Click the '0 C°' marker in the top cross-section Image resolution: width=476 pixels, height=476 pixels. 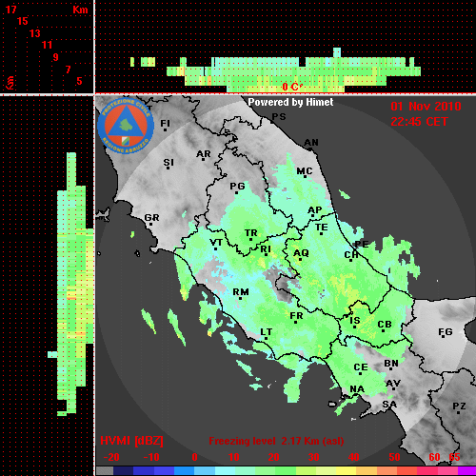point(291,87)
